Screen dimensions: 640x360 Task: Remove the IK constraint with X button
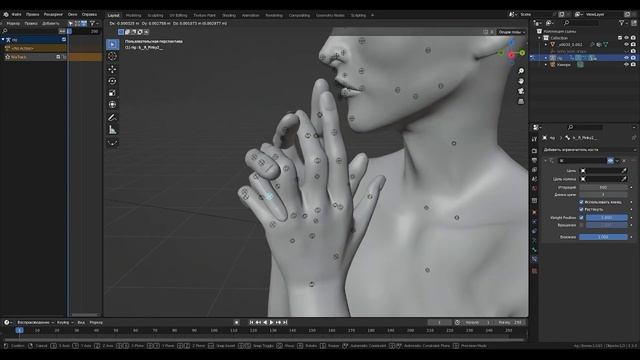624,160
